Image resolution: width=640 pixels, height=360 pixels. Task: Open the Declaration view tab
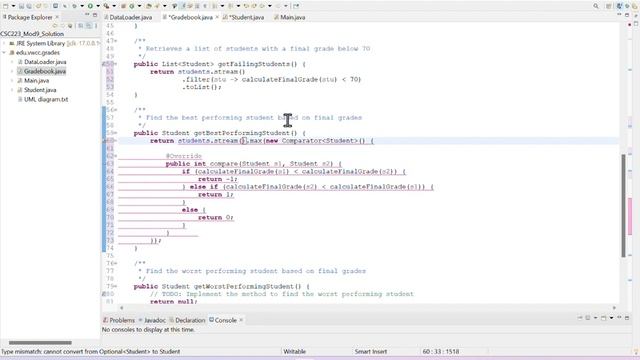pyautogui.click(x=187, y=320)
